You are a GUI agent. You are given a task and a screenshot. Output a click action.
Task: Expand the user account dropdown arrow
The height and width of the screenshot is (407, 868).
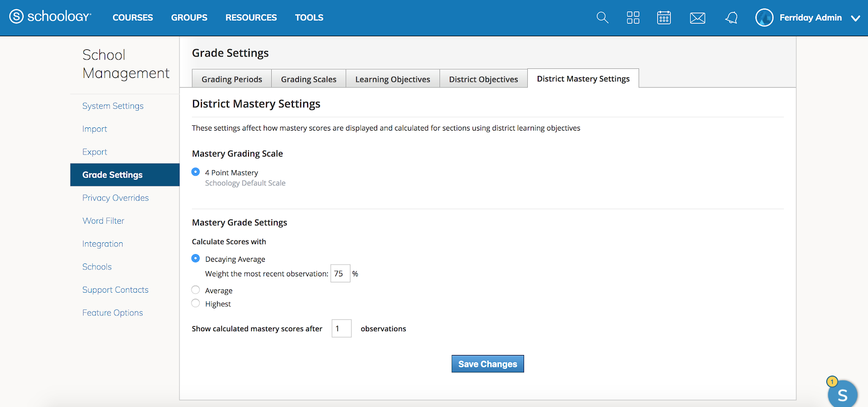[856, 18]
